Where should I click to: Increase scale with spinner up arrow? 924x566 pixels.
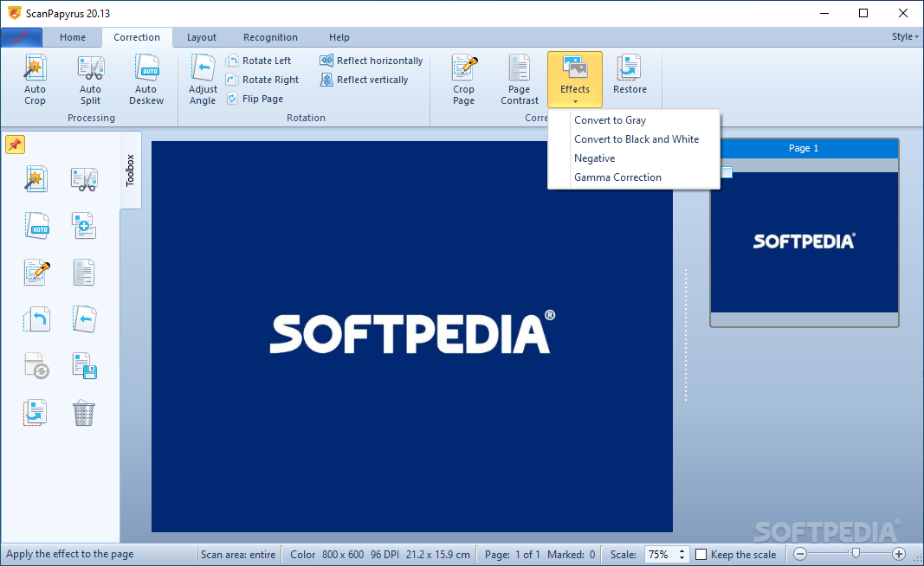(x=682, y=550)
